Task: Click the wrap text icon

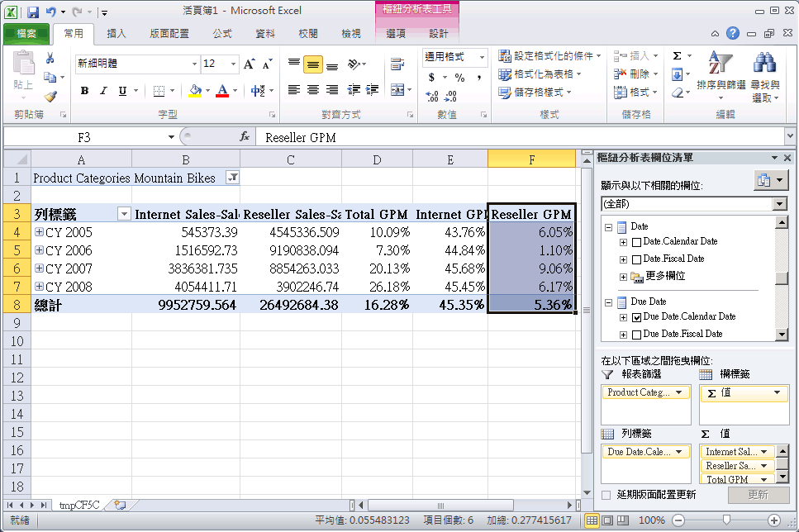Action: tap(397, 64)
